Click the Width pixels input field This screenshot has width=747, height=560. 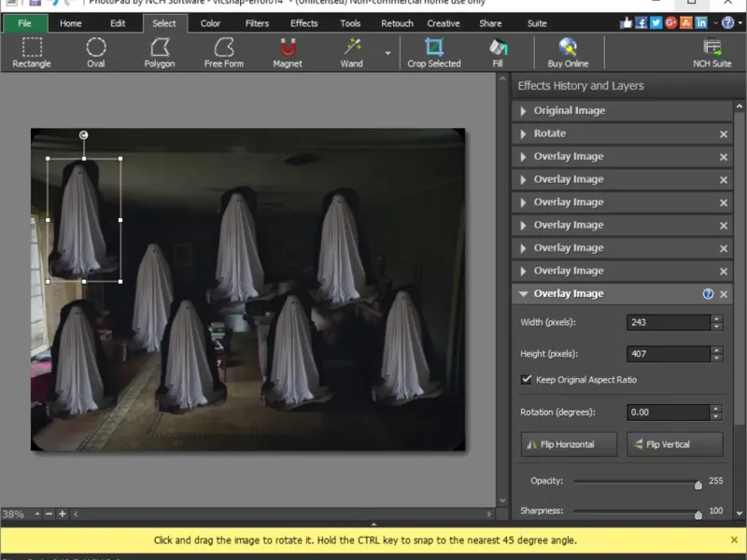669,322
